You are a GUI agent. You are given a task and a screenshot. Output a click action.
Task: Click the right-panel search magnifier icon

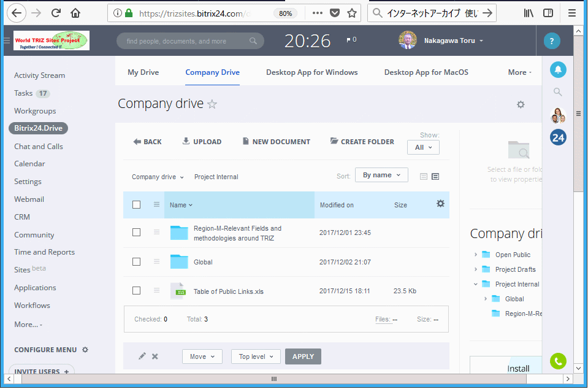pos(557,92)
